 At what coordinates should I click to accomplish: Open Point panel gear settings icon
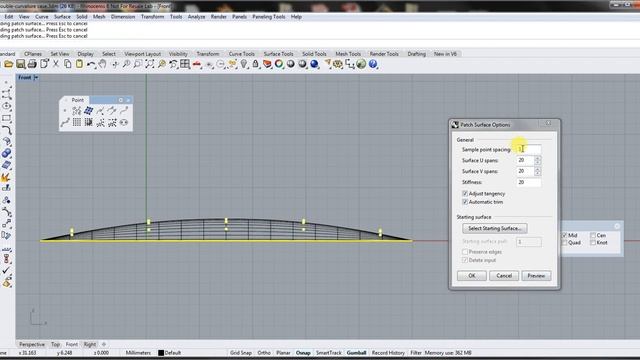pos(121,100)
